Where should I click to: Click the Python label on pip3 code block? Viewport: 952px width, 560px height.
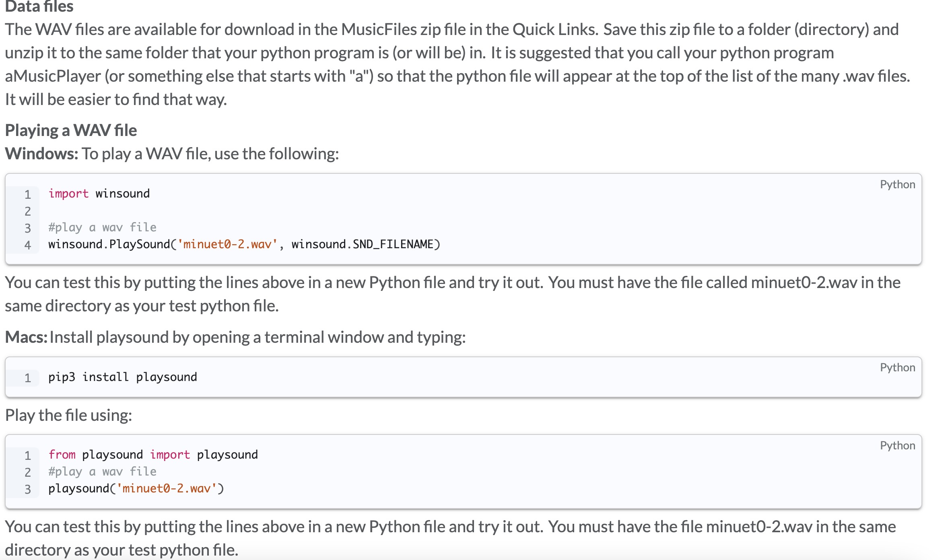(x=897, y=367)
